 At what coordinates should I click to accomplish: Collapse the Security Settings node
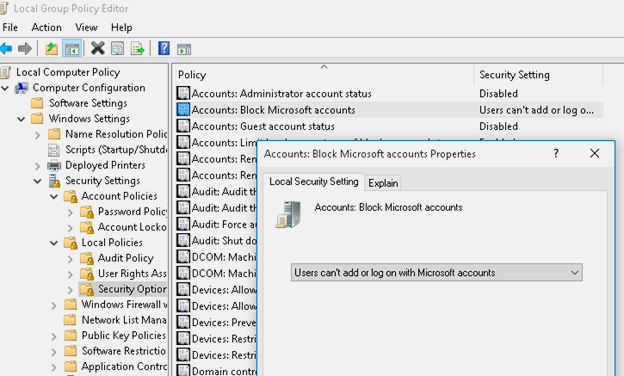pyautogui.click(x=37, y=181)
